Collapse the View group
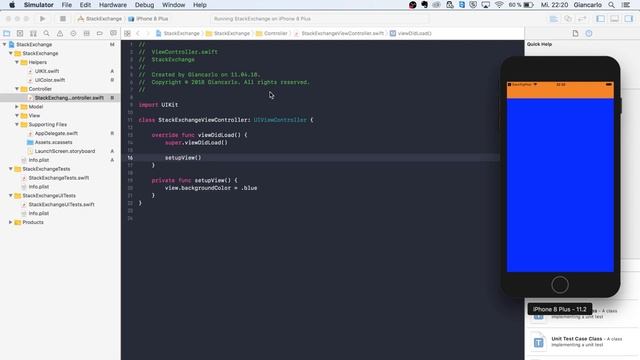Screen dimensions: 640x360 point(17,116)
